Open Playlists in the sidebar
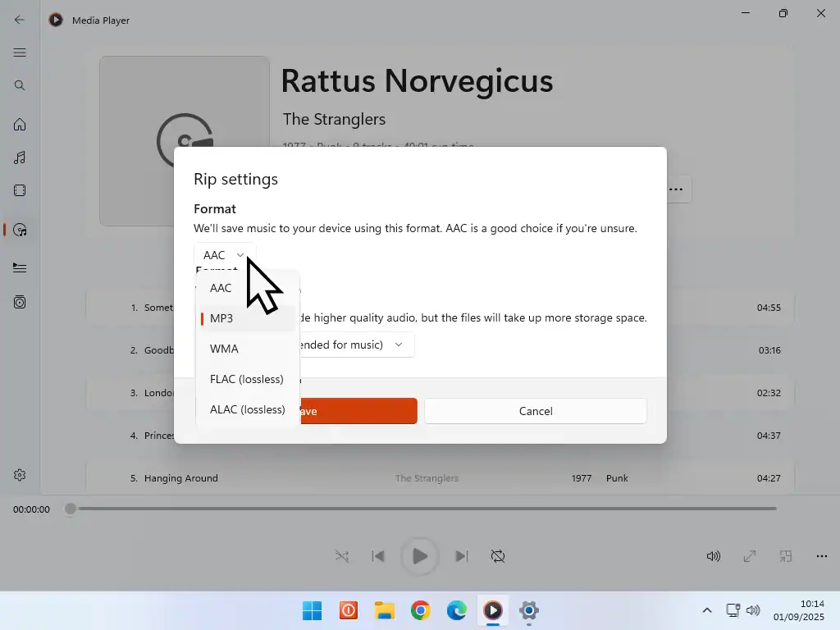The image size is (840, 630). [20, 302]
